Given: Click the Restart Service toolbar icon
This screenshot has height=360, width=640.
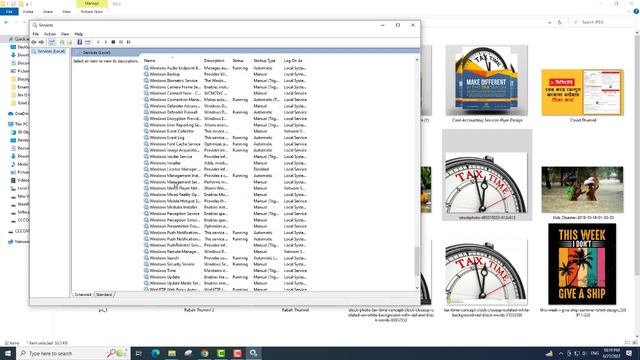Looking at the screenshot, I should point(129,42).
